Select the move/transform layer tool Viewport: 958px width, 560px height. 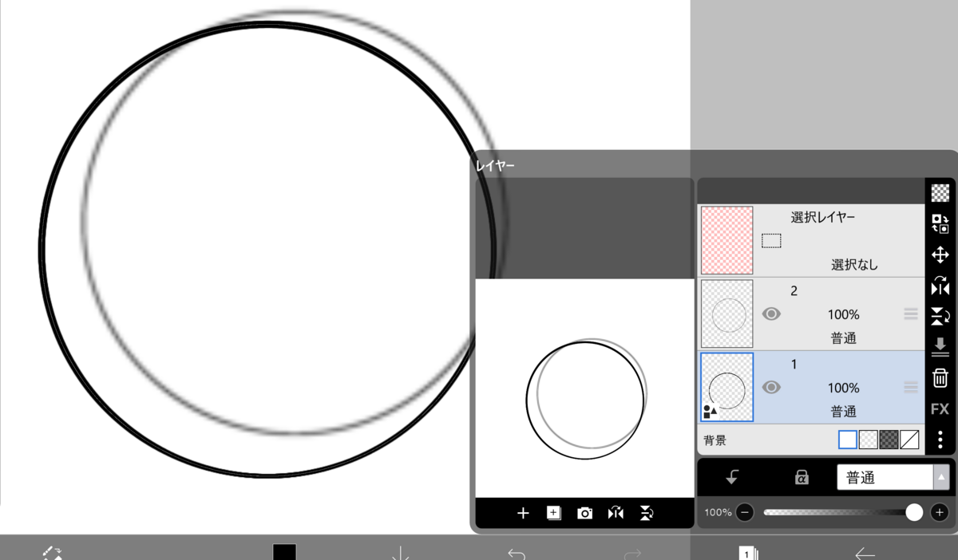(940, 255)
